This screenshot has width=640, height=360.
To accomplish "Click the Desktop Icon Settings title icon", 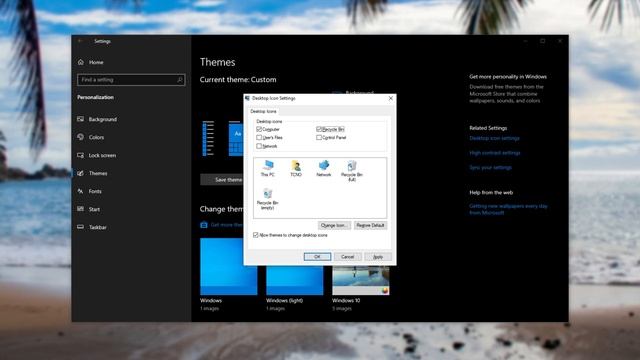I will 247,98.
